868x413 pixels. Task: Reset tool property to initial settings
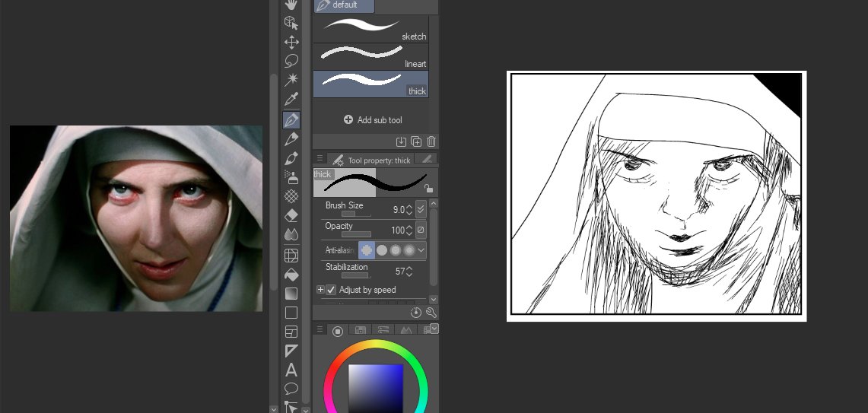tap(416, 313)
